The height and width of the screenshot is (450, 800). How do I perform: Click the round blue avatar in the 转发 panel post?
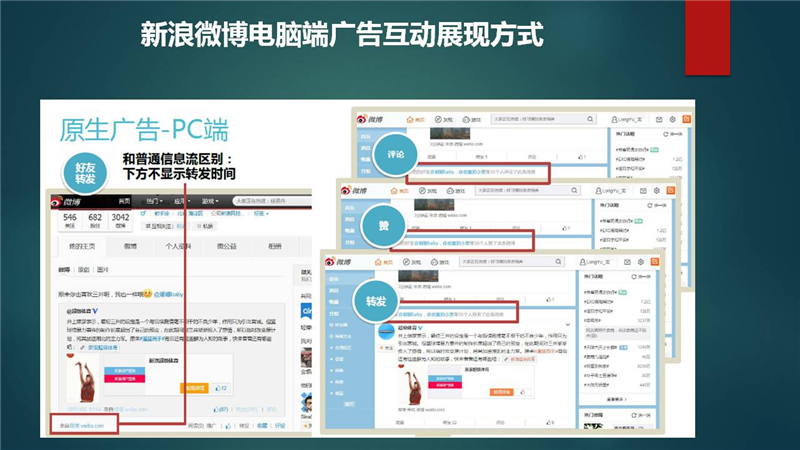[387, 332]
